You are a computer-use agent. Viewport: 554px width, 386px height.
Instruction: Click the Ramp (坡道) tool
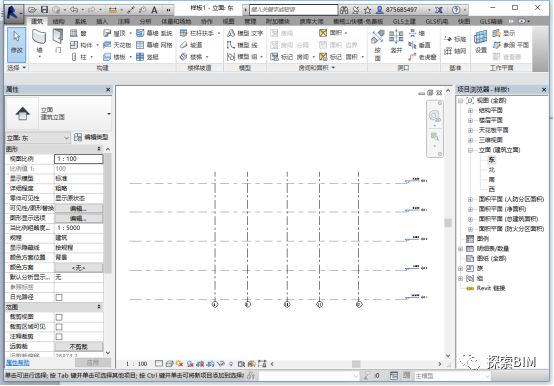(x=191, y=45)
